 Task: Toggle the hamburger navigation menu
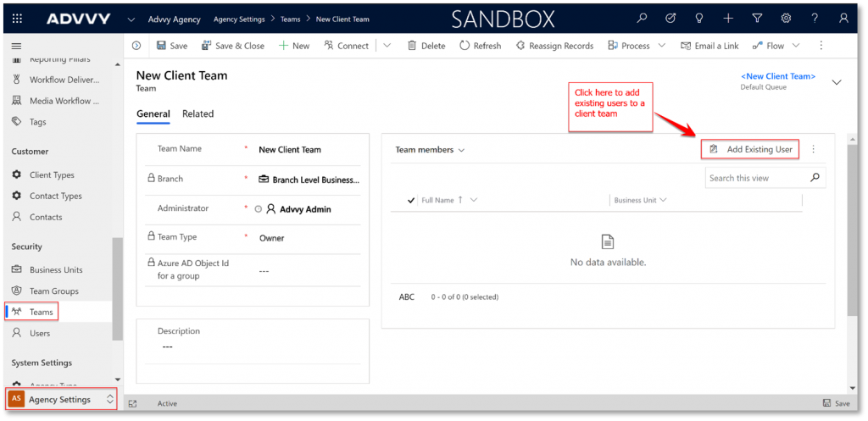click(16, 46)
